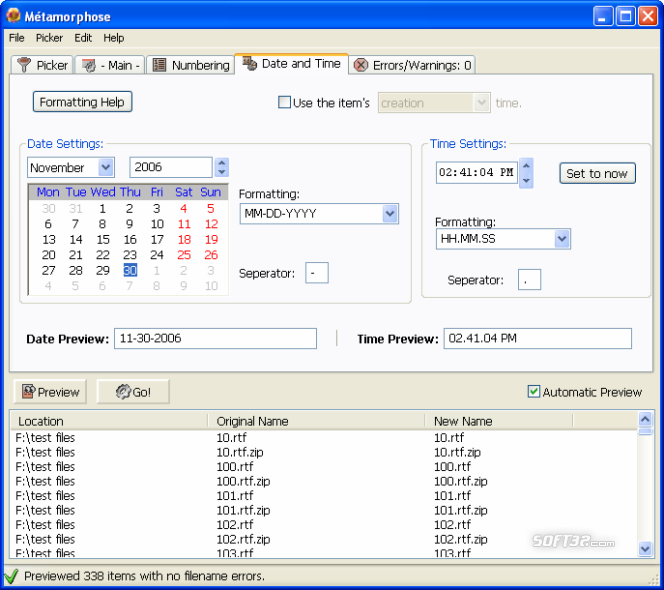The width and height of the screenshot is (664, 590).
Task: Open the Errors/Warnings: 0 tab
Action: [412, 65]
